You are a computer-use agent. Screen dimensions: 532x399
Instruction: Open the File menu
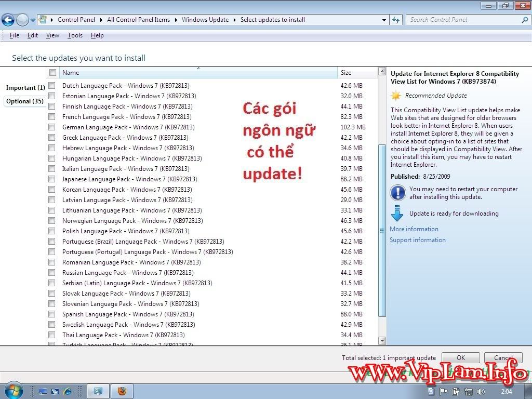14,35
